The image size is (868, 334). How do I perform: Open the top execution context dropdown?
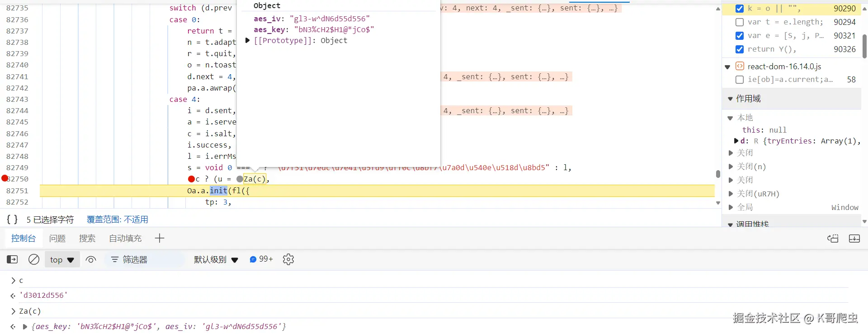62,259
